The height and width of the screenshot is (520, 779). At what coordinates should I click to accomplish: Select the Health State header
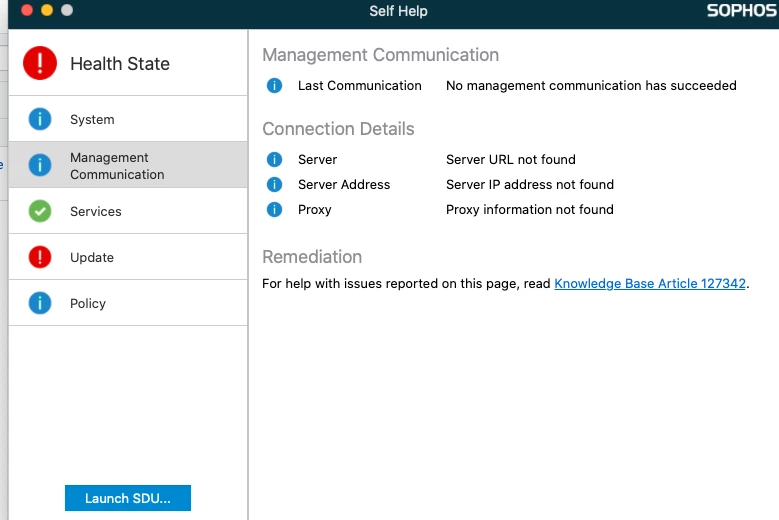pyautogui.click(x=120, y=64)
